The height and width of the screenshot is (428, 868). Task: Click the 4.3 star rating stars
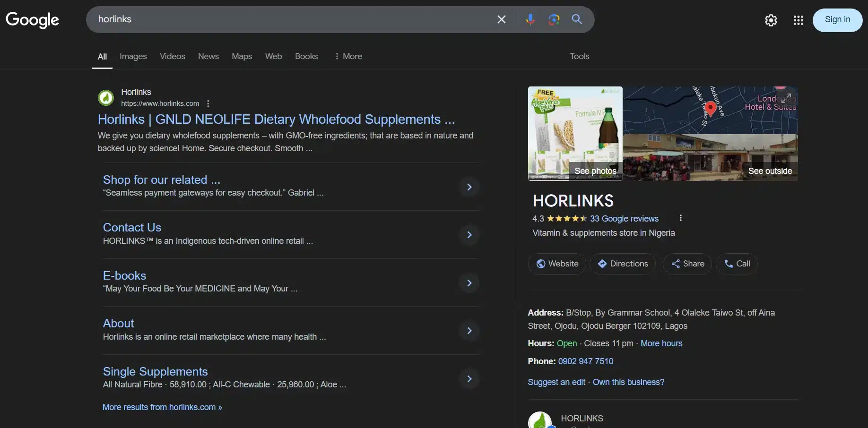[567, 219]
